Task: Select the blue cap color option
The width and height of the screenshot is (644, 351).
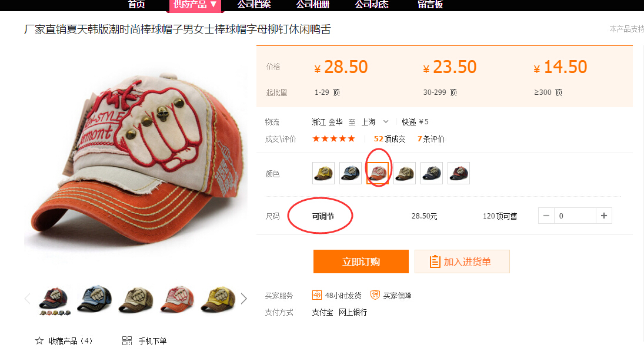Action: pyautogui.click(x=351, y=173)
